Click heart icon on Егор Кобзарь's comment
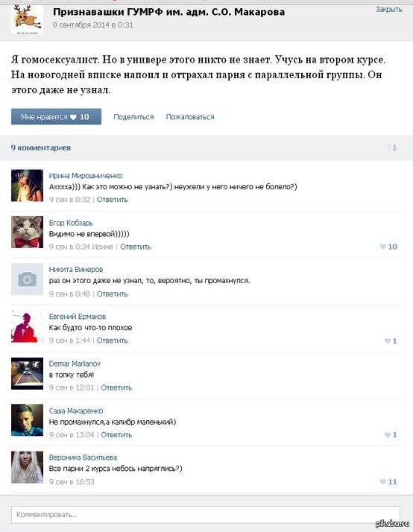This screenshot has height=532, width=413. pos(382,247)
